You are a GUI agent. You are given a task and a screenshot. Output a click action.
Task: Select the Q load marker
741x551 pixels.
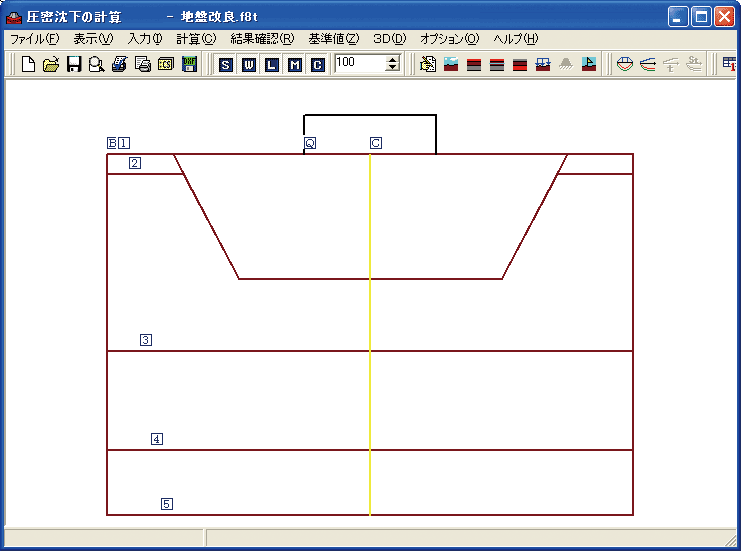pyautogui.click(x=310, y=143)
